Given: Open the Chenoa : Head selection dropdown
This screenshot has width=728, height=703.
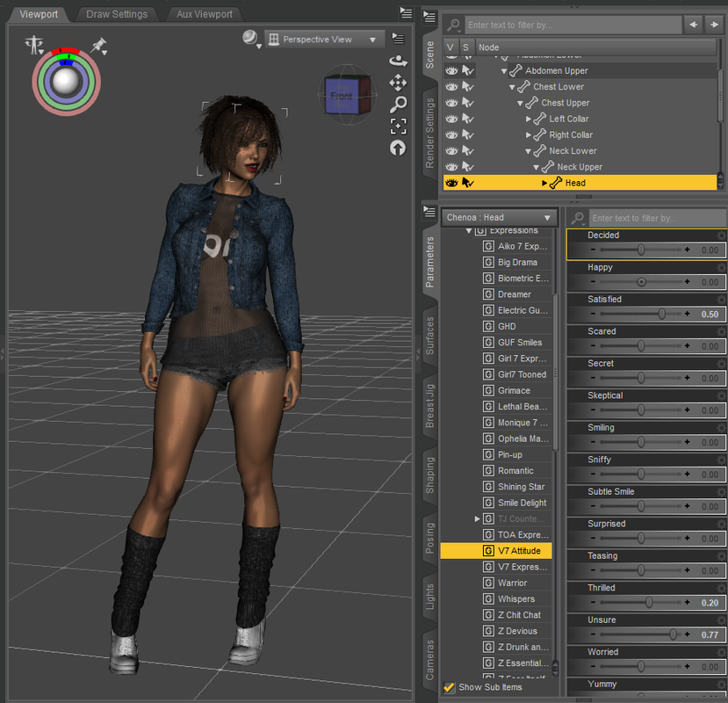Looking at the screenshot, I should tap(499, 217).
